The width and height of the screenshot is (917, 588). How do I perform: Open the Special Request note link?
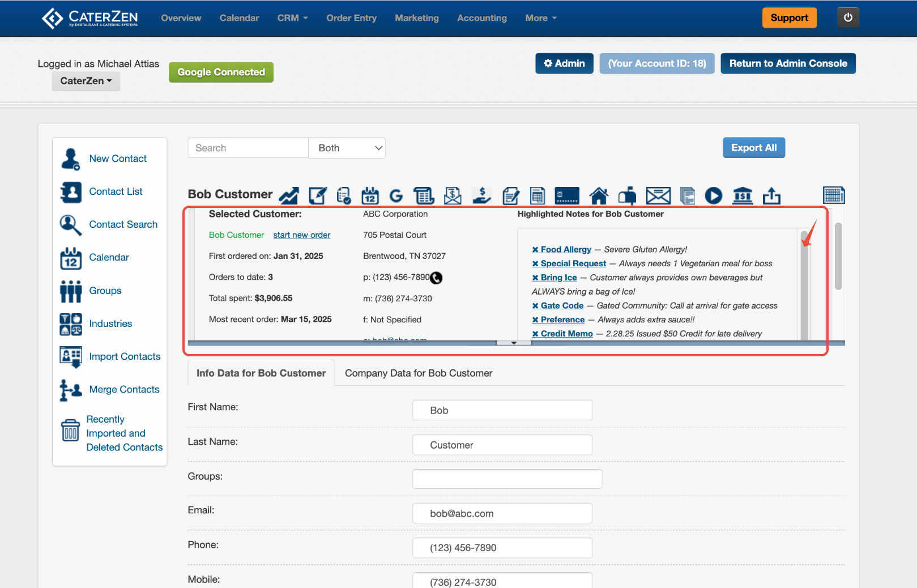[x=573, y=264]
